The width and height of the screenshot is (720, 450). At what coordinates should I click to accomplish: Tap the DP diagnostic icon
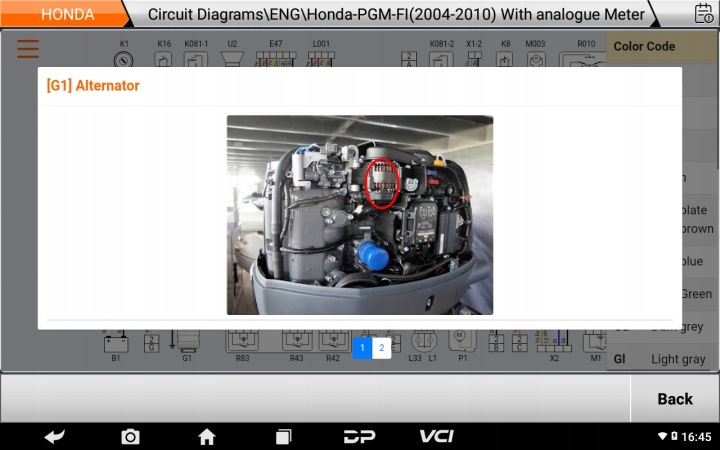[360, 436]
